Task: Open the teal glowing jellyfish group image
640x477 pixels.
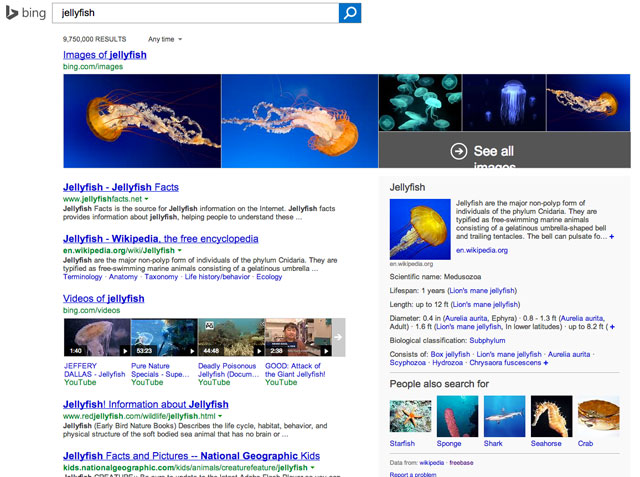Action: [x=420, y=103]
